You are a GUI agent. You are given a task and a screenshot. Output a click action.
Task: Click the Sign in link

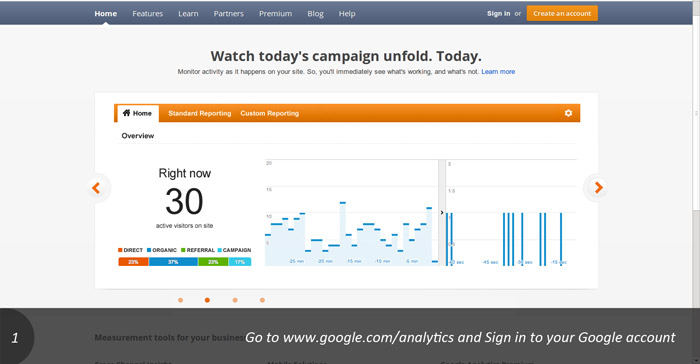[499, 13]
